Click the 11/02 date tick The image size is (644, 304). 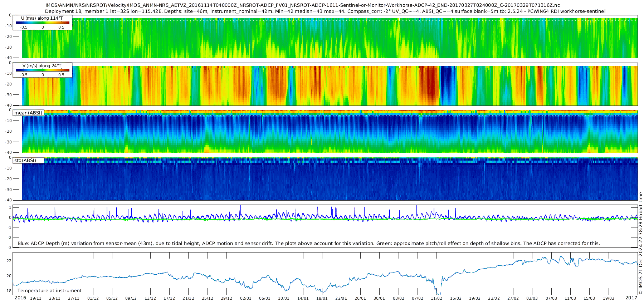pyautogui.click(x=436, y=298)
